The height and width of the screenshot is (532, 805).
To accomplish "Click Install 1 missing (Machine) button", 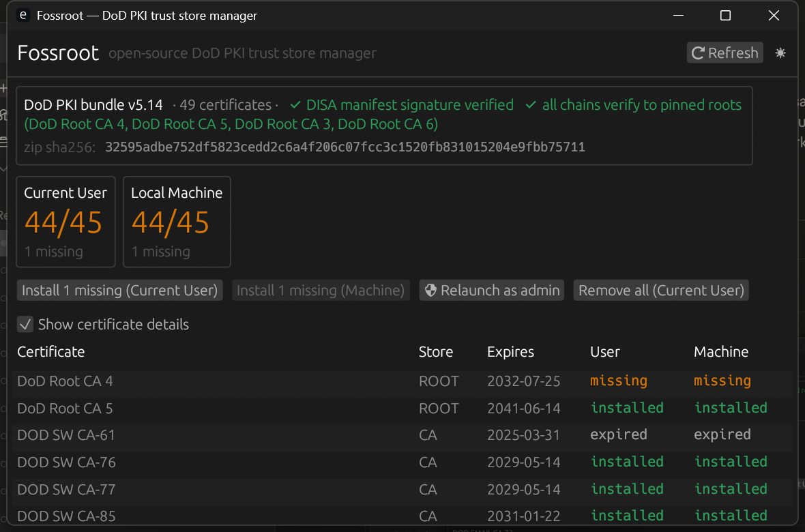I will 321,291.
